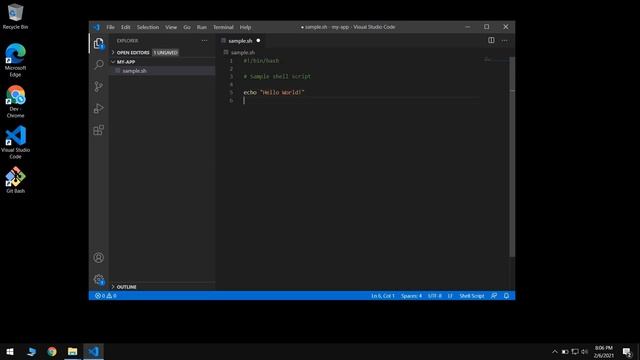Click the errors and warnings status indicator

tap(106, 296)
